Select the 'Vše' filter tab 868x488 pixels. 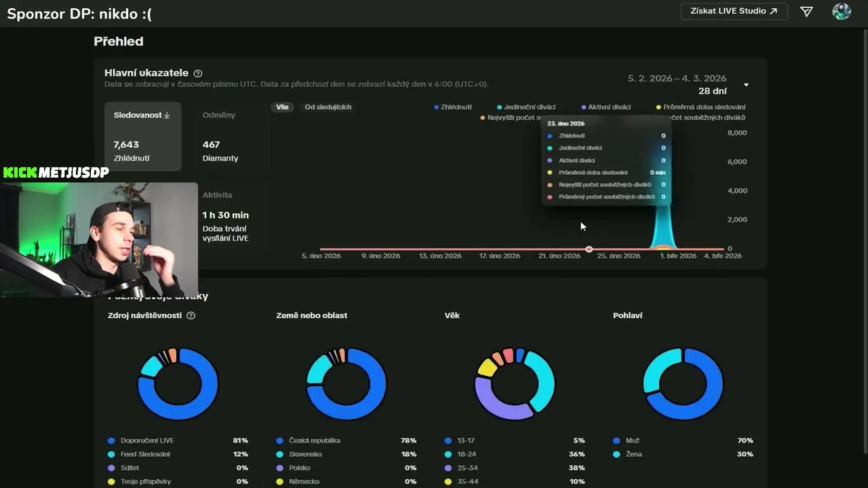coord(282,107)
